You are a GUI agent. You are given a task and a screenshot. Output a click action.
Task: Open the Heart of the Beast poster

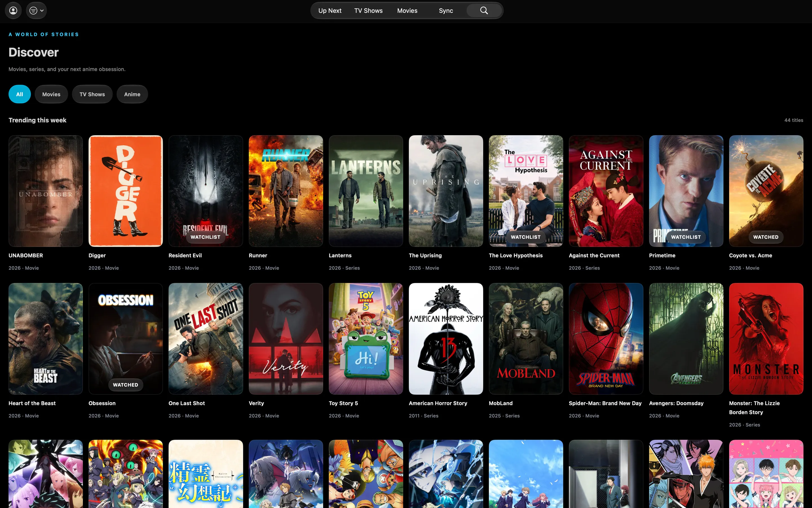(46, 339)
